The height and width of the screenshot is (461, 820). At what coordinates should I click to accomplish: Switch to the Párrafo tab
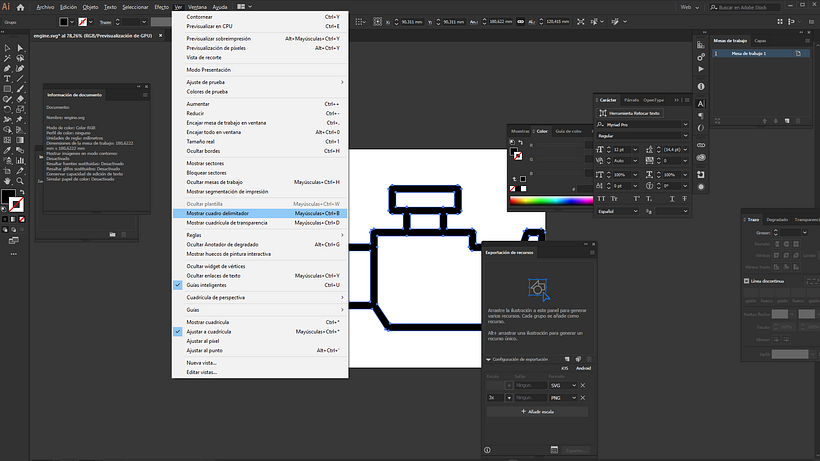631,100
